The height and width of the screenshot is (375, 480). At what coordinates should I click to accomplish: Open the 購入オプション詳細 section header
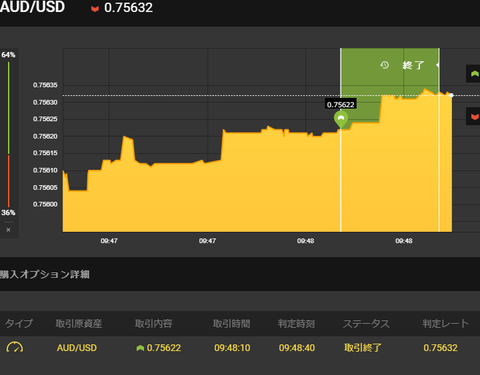(45, 274)
